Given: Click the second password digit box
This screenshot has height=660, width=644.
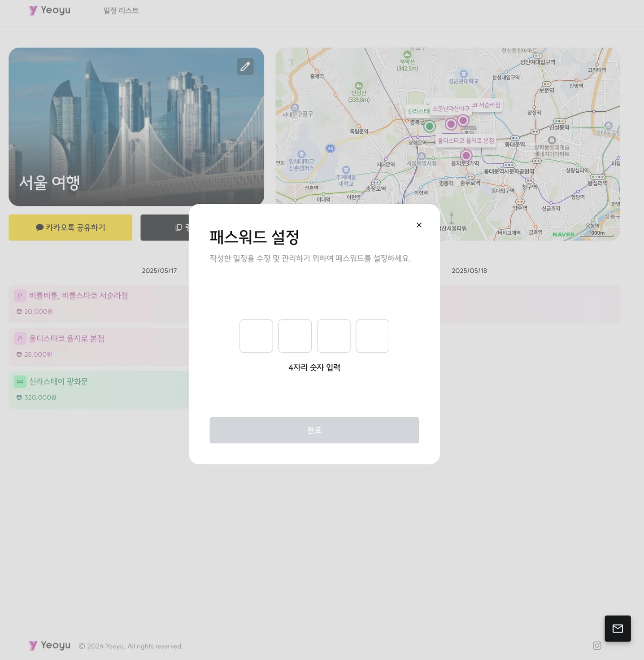Looking at the screenshot, I should pyautogui.click(x=295, y=336).
